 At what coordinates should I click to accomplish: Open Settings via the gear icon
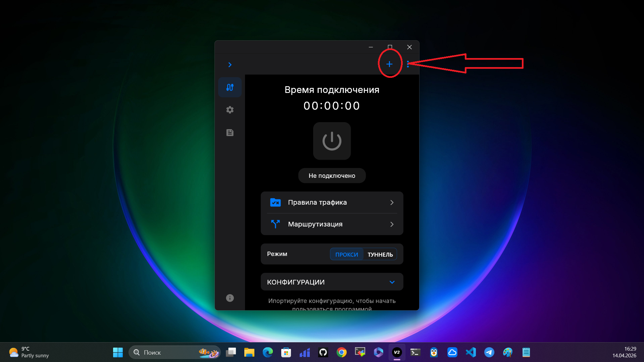pyautogui.click(x=230, y=109)
